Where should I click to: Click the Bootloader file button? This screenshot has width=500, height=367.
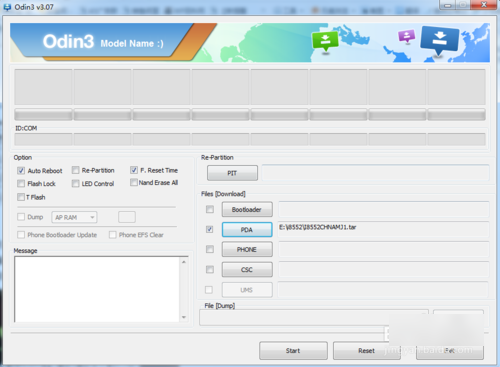tap(247, 209)
